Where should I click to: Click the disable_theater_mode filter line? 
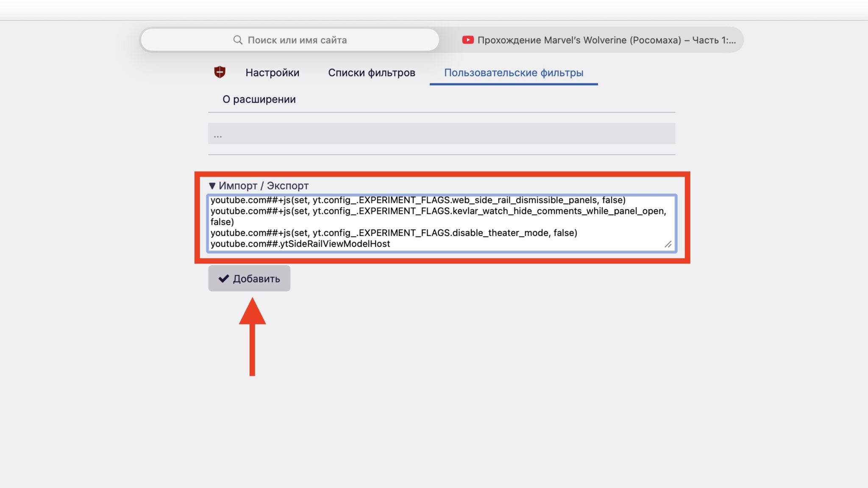tap(394, 233)
